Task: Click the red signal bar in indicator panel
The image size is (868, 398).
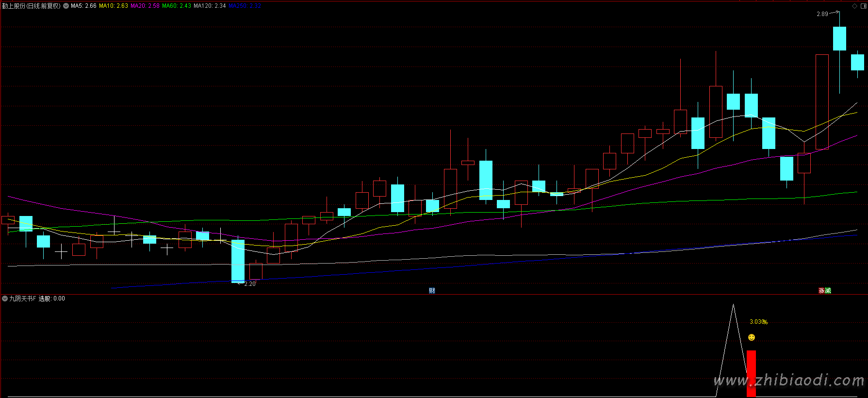Action: click(x=751, y=373)
